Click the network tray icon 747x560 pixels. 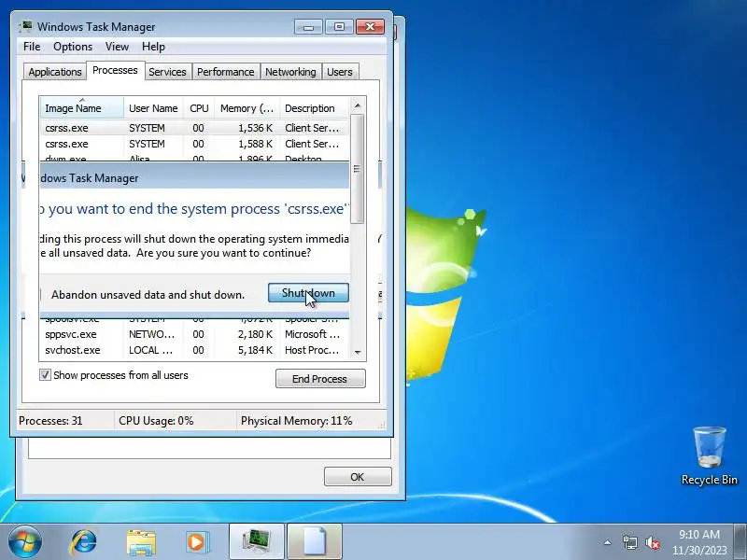coord(629,542)
